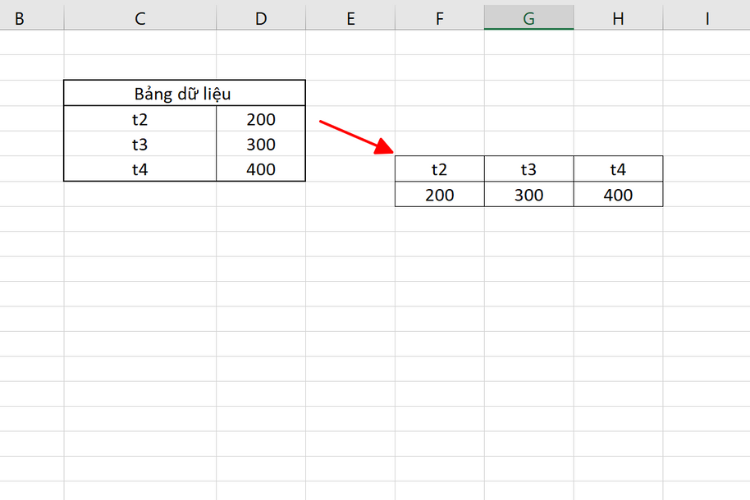This screenshot has width=750, height=500.
Task: Select cell 't3' in column C
Action: (140, 144)
